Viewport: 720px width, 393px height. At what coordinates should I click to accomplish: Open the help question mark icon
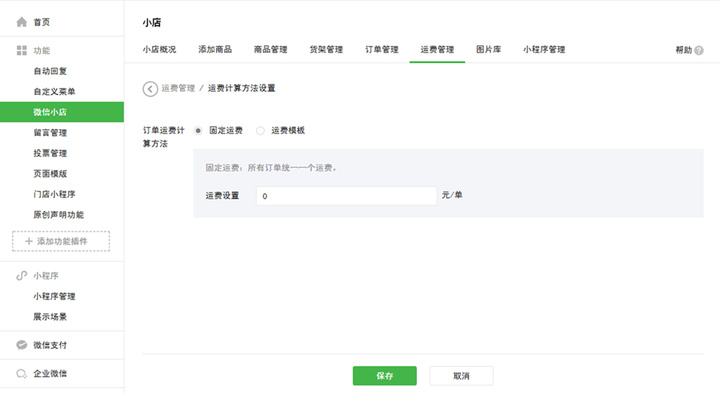pyautogui.click(x=699, y=51)
